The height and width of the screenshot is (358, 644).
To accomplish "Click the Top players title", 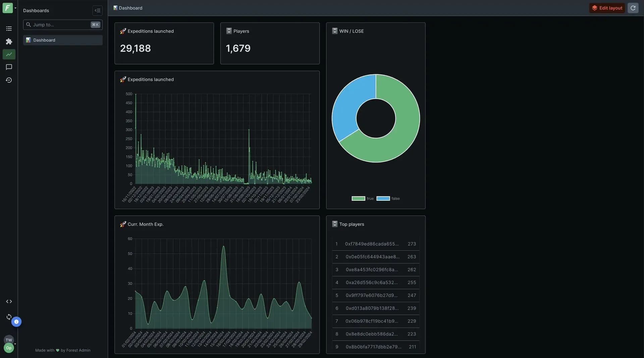I will pyautogui.click(x=352, y=224).
